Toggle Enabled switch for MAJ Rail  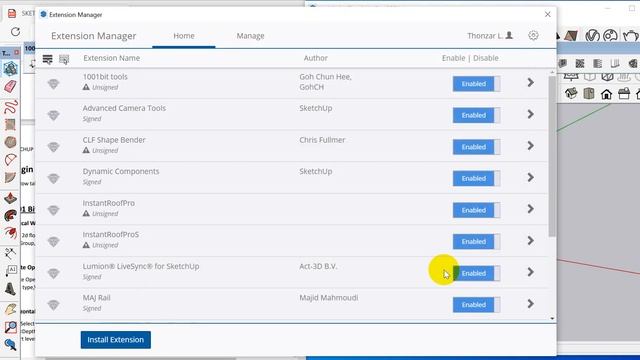476,304
